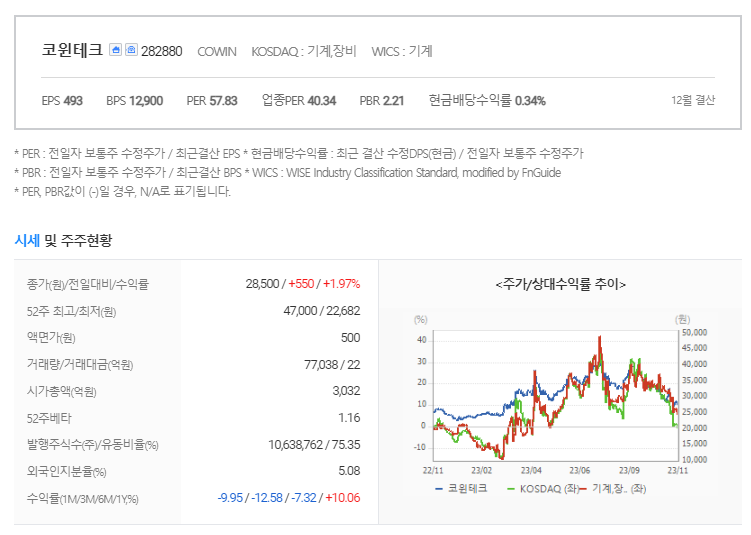Click the 주가/상대수익률 추이 chart title

point(560,284)
